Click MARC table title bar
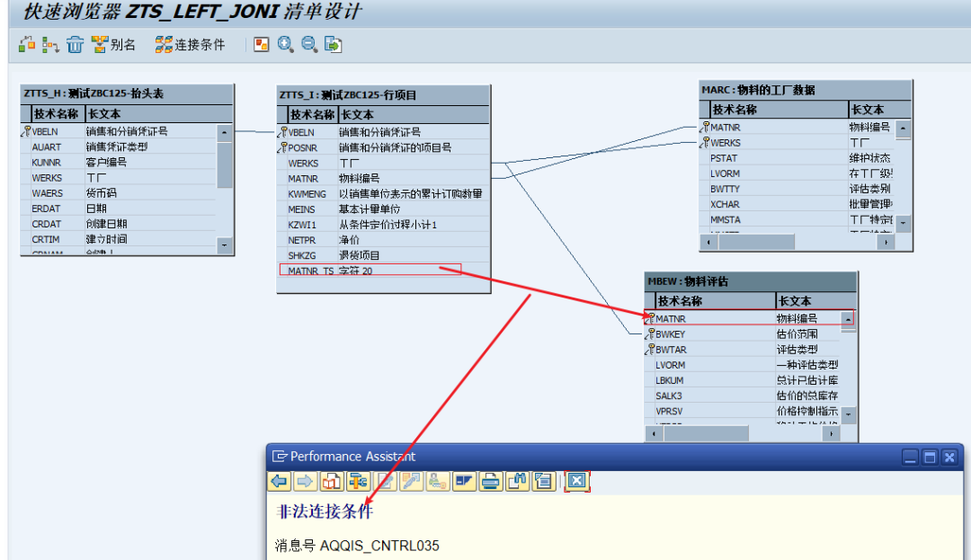 (x=806, y=90)
